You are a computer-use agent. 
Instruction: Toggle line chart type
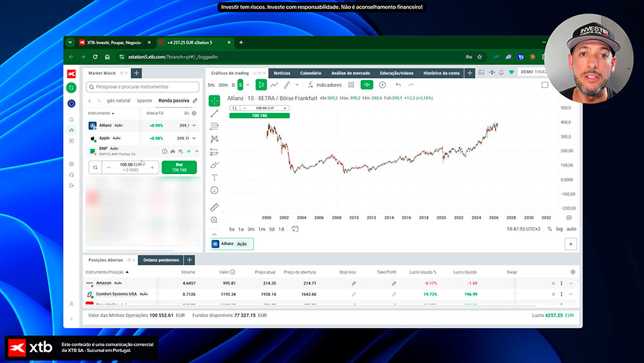point(274,84)
